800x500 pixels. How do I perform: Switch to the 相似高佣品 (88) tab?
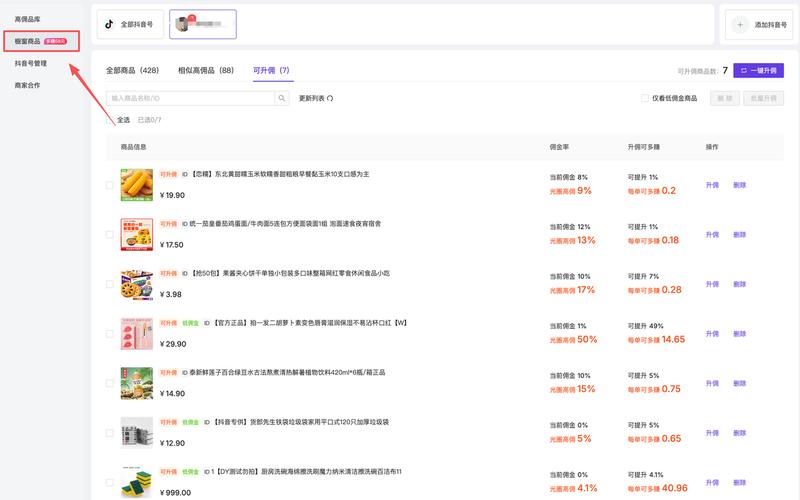pos(205,71)
